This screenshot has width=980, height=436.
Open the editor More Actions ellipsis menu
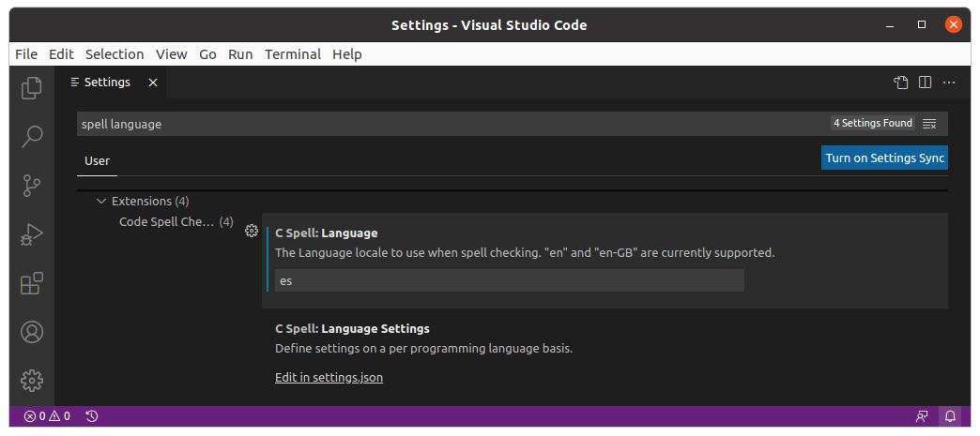949,83
